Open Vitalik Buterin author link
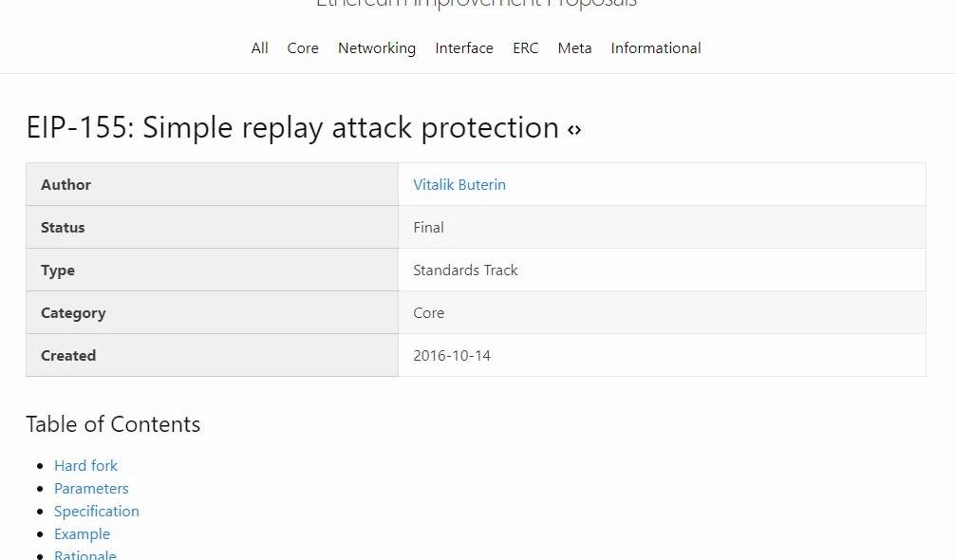This screenshot has height=560, width=955. coord(459,184)
